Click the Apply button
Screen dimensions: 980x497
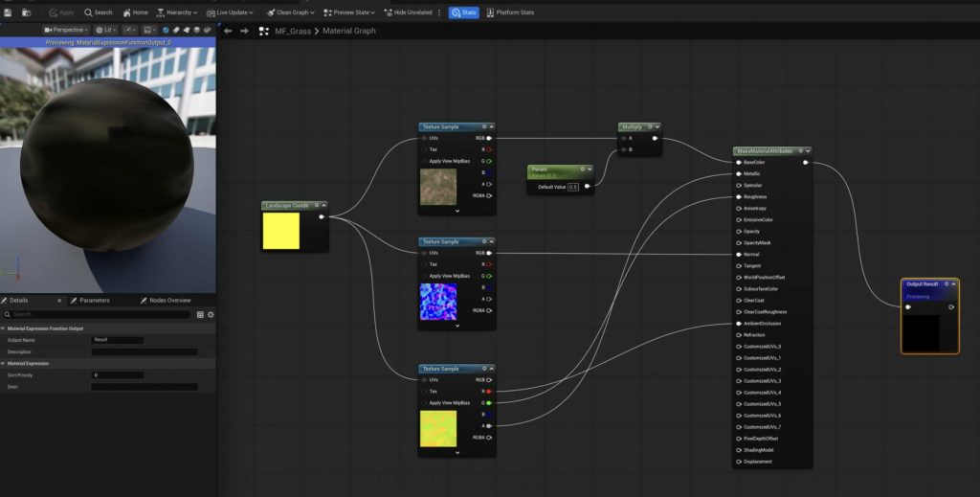pyautogui.click(x=62, y=12)
